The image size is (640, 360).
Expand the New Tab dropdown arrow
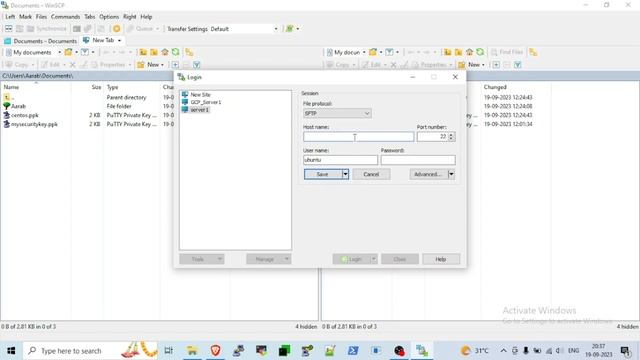[x=119, y=40]
